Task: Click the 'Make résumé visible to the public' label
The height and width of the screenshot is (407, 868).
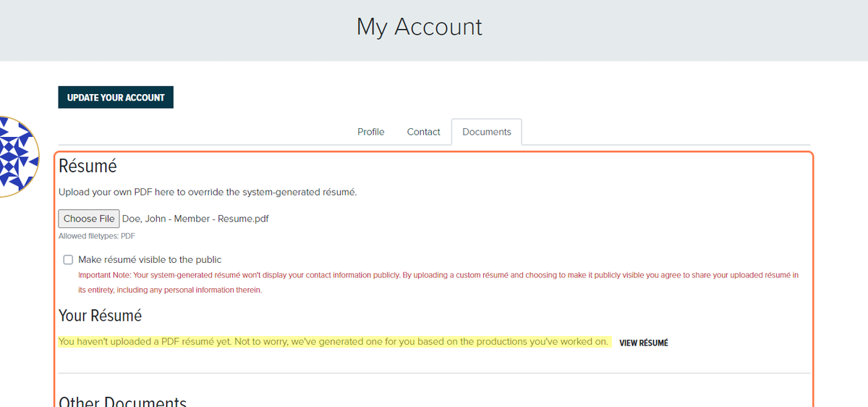Action: click(150, 260)
